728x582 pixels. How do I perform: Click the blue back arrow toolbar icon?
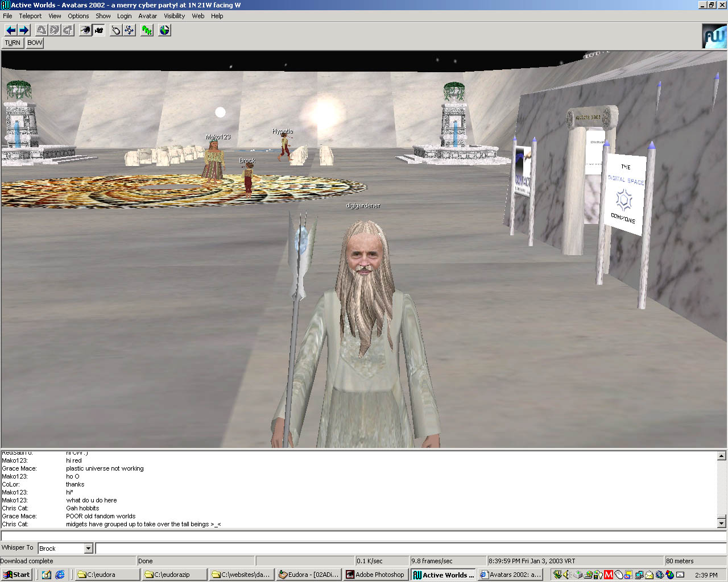[x=10, y=30]
